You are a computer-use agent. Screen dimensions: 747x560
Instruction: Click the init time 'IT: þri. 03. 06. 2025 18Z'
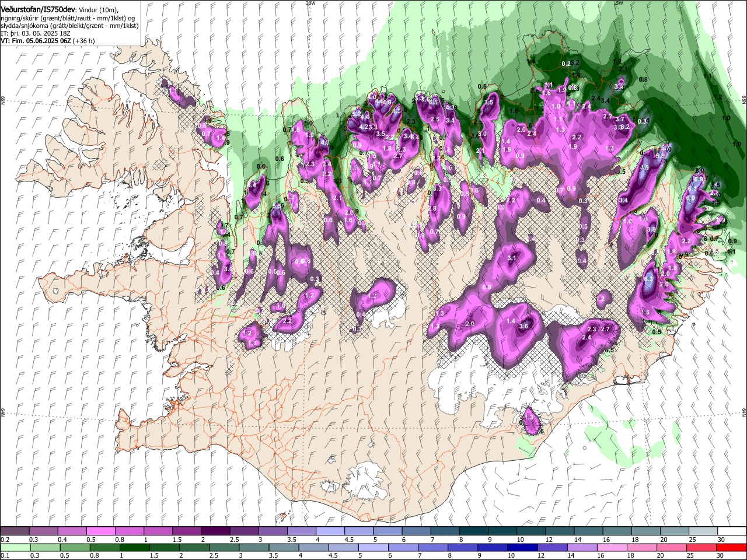pos(35,33)
